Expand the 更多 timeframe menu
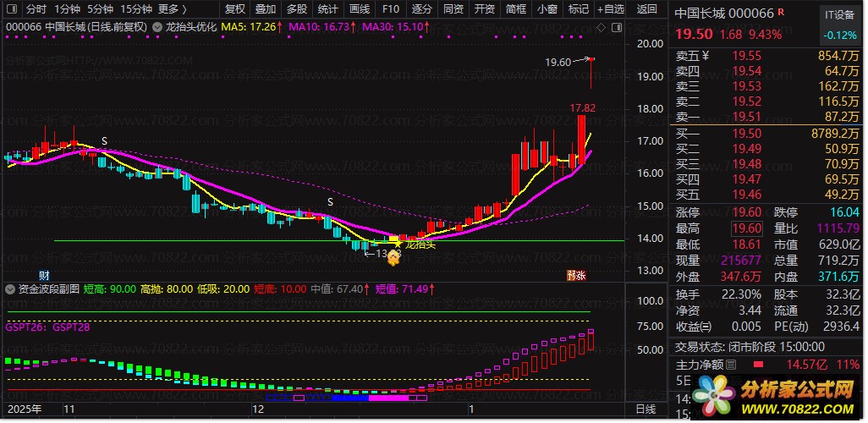 (x=172, y=8)
